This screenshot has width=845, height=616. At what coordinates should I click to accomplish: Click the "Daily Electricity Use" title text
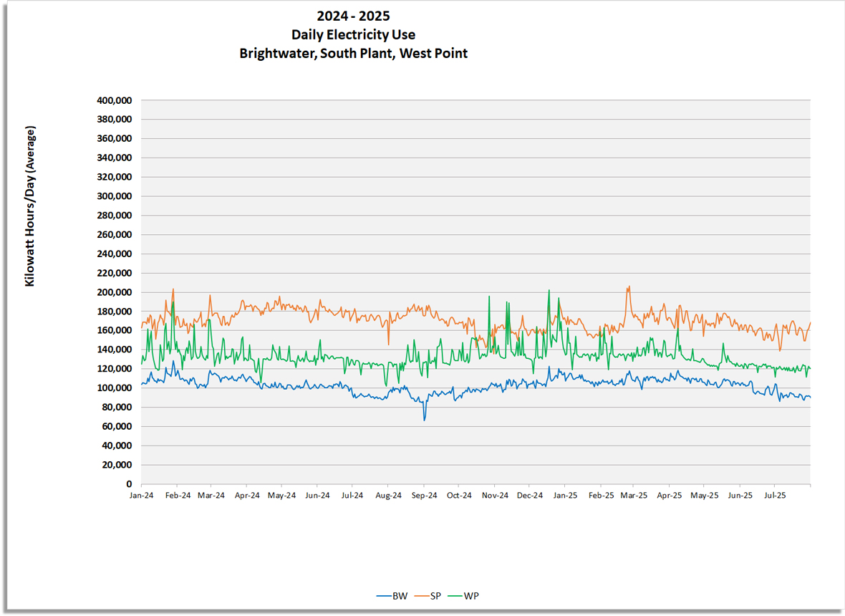354,34
